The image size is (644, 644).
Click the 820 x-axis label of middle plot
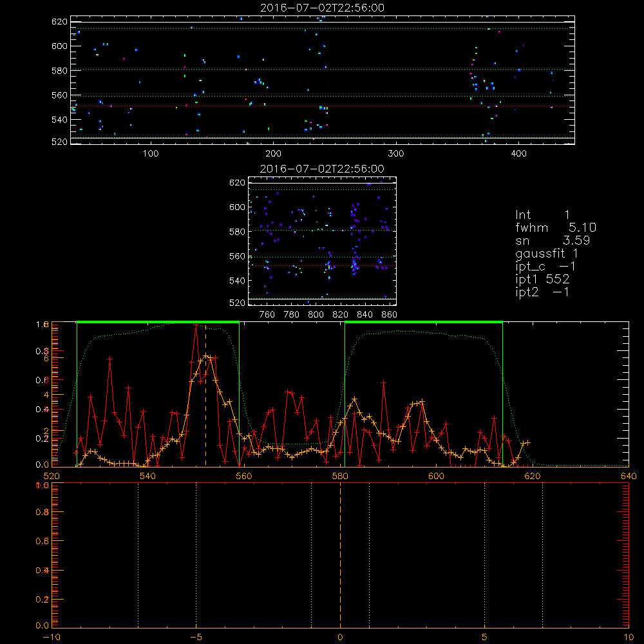tap(340, 315)
